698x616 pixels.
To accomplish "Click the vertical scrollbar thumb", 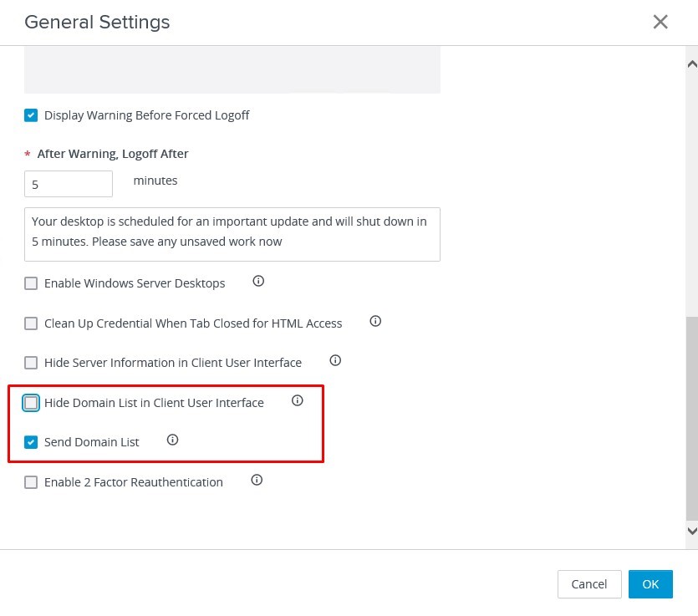I will (x=691, y=418).
